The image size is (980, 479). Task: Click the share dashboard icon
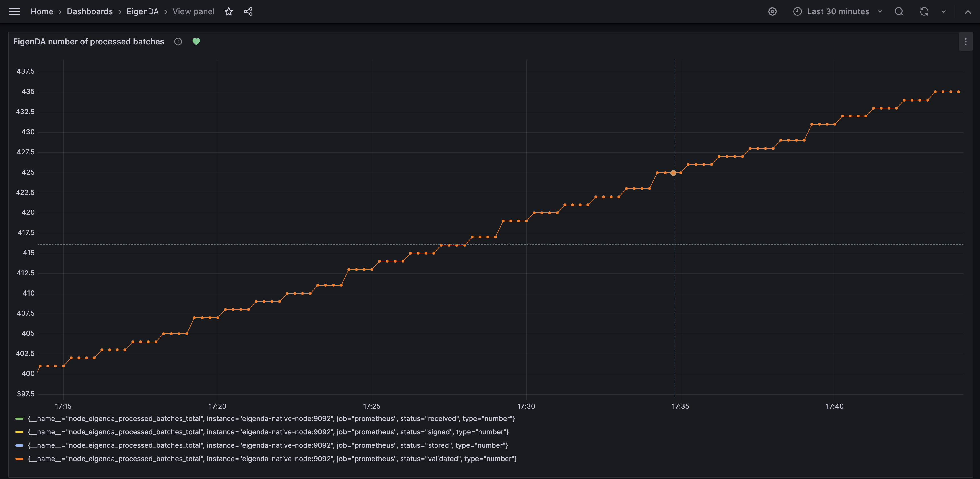[248, 11]
